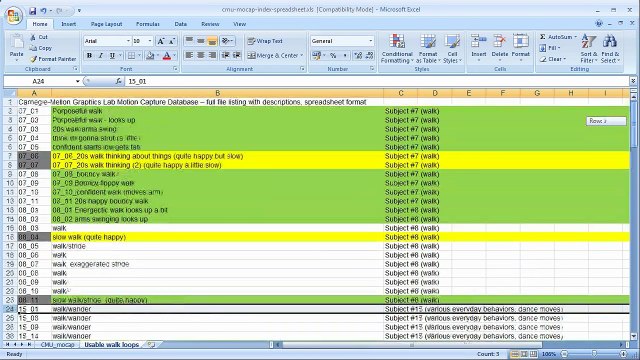Increase font size with Grow Font

(x=161, y=41)
